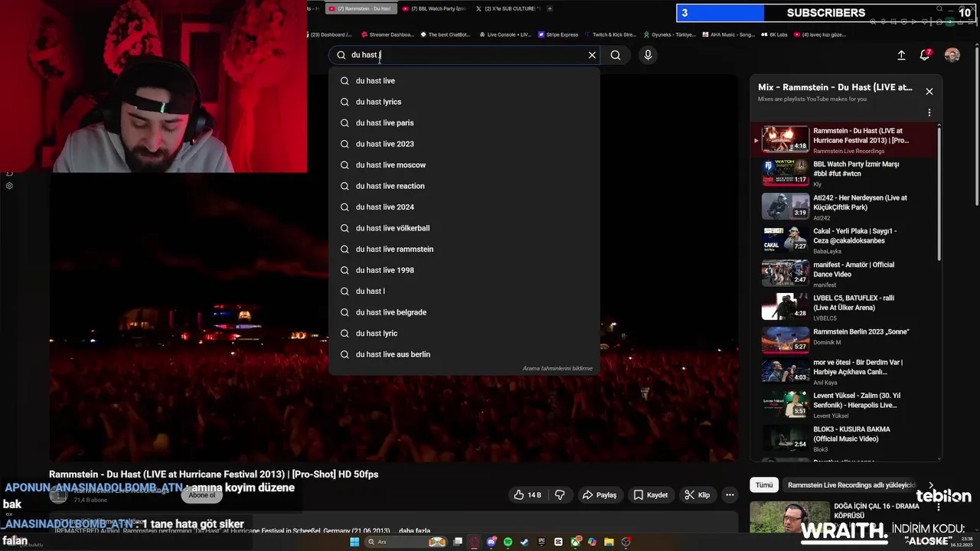Play 'mor ve ötesi - Bir Derdim Var' item
The image size is (980, 551).
(x=844, y=371)
